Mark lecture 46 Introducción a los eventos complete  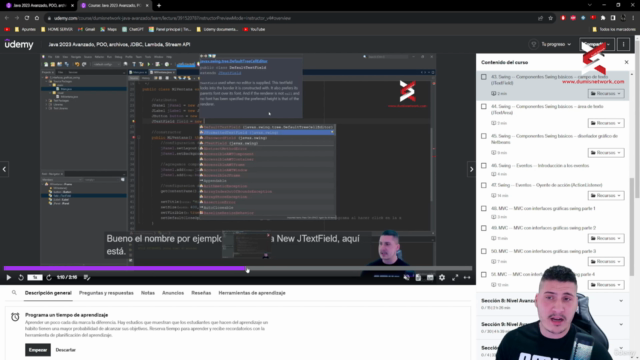(484, 166)
